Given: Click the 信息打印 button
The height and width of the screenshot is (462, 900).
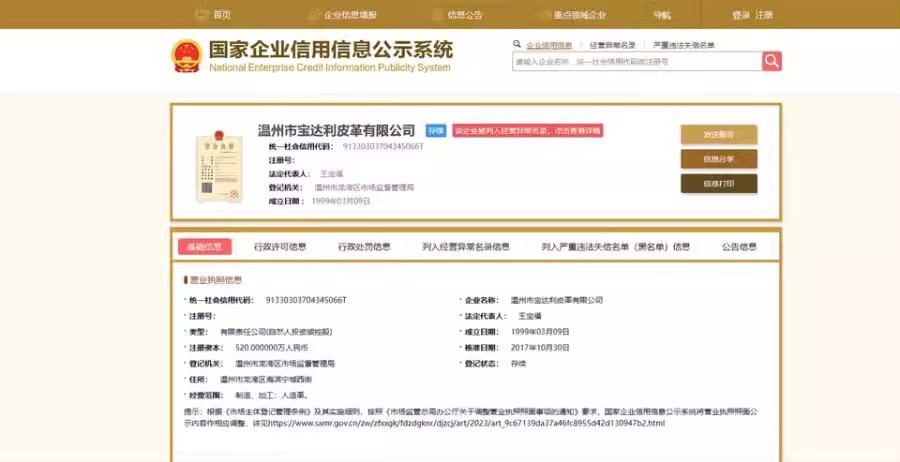Looking at the screenshot, I should click(719, 184).
